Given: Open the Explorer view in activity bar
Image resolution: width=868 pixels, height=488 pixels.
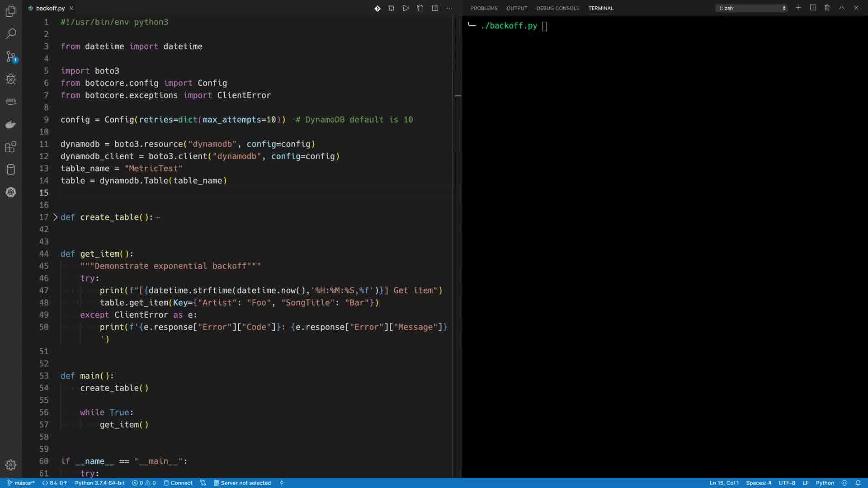Looking at the screenshot, I should pos(11,11).
